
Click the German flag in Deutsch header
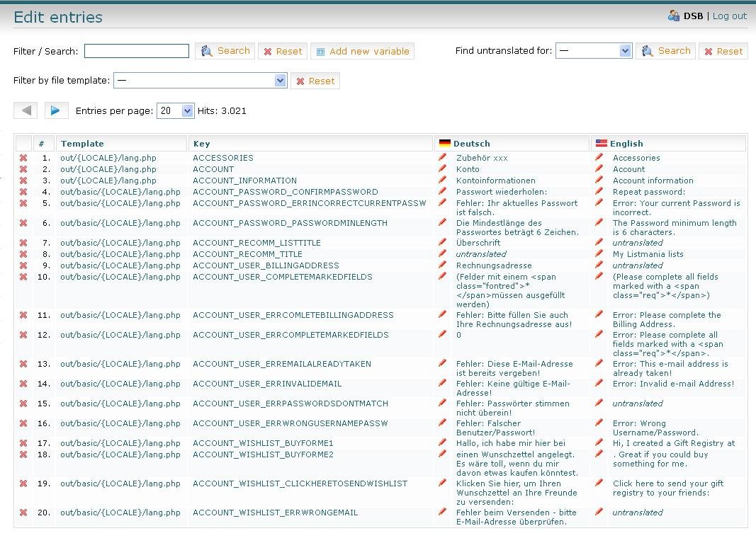[x=443, y=142]
